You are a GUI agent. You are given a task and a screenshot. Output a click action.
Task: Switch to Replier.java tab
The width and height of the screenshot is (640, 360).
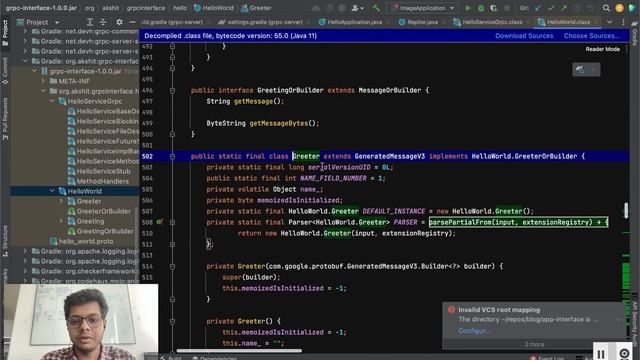click(418, 22)
